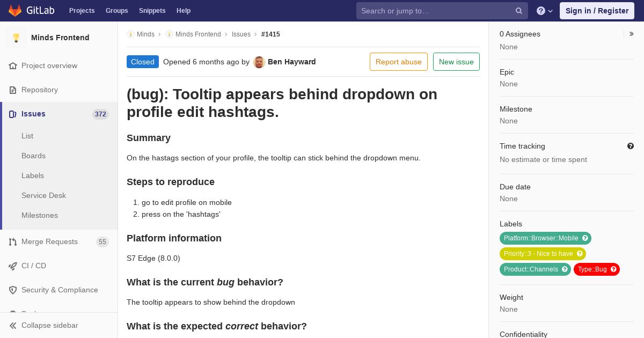Click the Project overview sidebar item
The width and height of the screenshot is (644, 338).
(59, 65)
